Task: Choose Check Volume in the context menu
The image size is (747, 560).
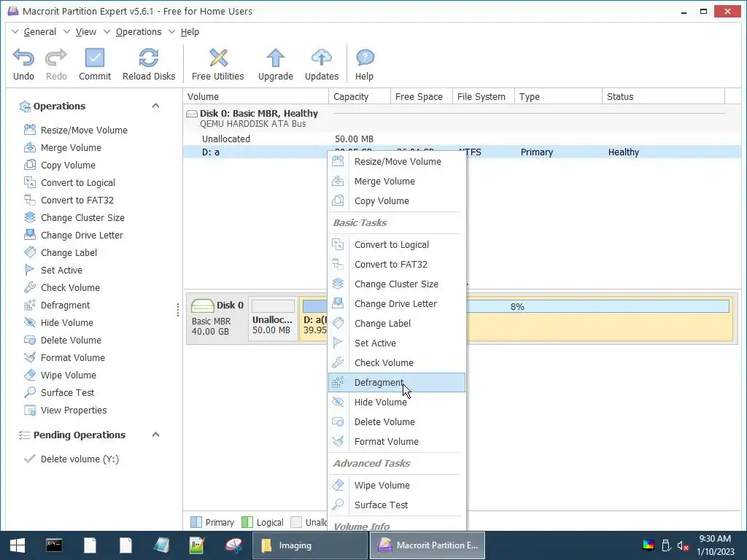Action: (x=396, y=363)
